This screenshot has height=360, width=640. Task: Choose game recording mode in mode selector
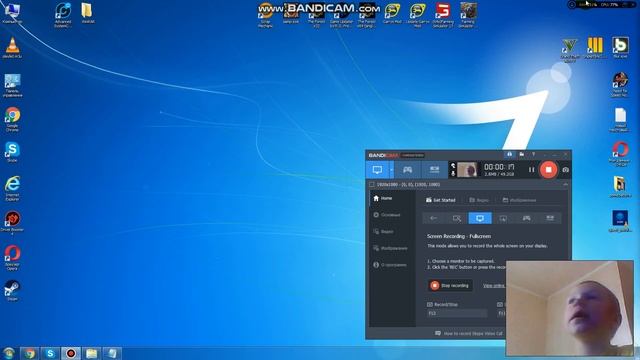[x=527, y=218]
